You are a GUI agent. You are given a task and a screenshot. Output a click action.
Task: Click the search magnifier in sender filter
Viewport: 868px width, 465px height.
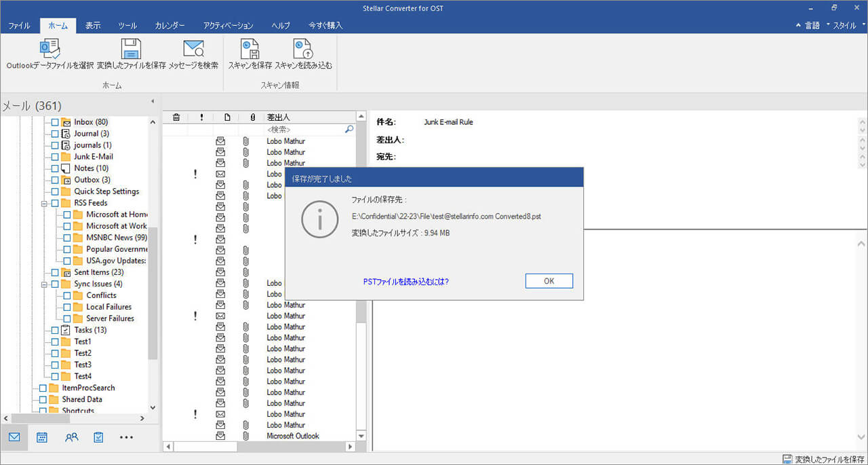349,129
